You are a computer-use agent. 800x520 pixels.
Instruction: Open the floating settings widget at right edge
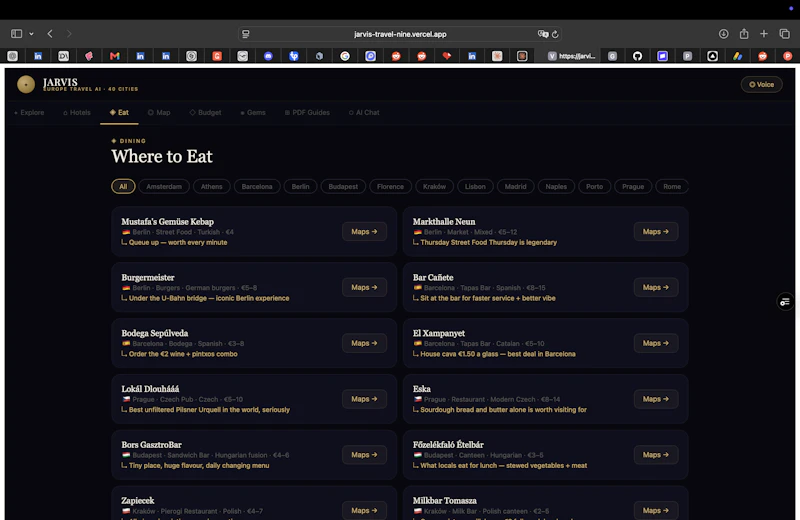[785, 302]
